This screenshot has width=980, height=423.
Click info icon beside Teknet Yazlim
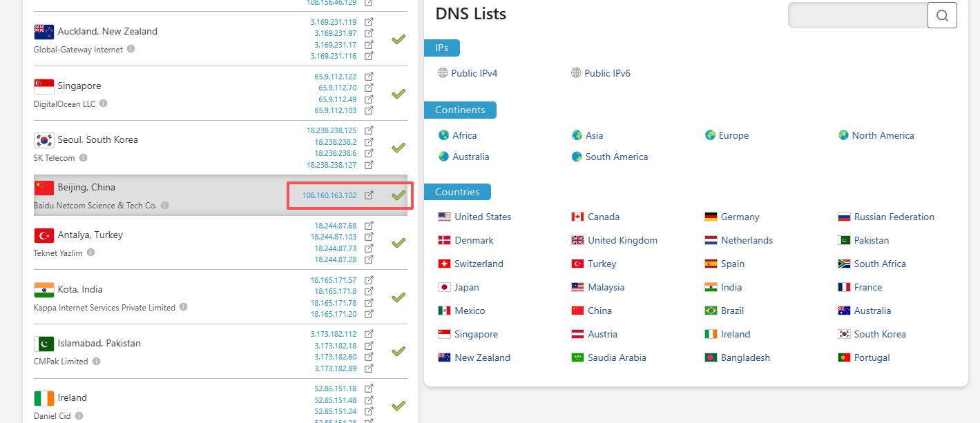[90, 253]
